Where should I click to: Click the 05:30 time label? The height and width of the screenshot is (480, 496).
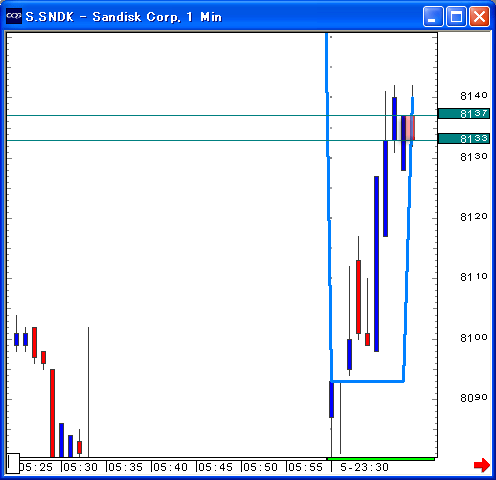pyautogui.click(x=81, y=467)
